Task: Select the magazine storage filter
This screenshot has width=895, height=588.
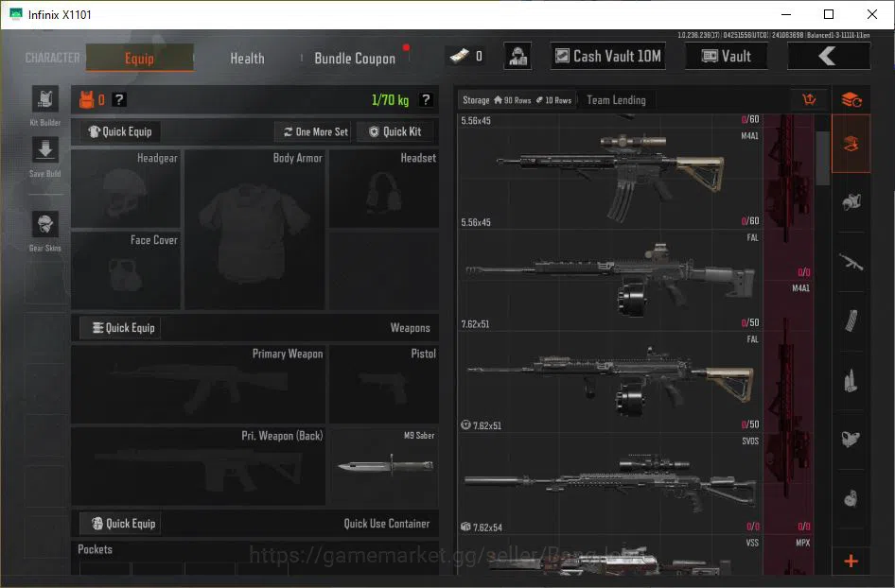Action: [x=851, y=321]
